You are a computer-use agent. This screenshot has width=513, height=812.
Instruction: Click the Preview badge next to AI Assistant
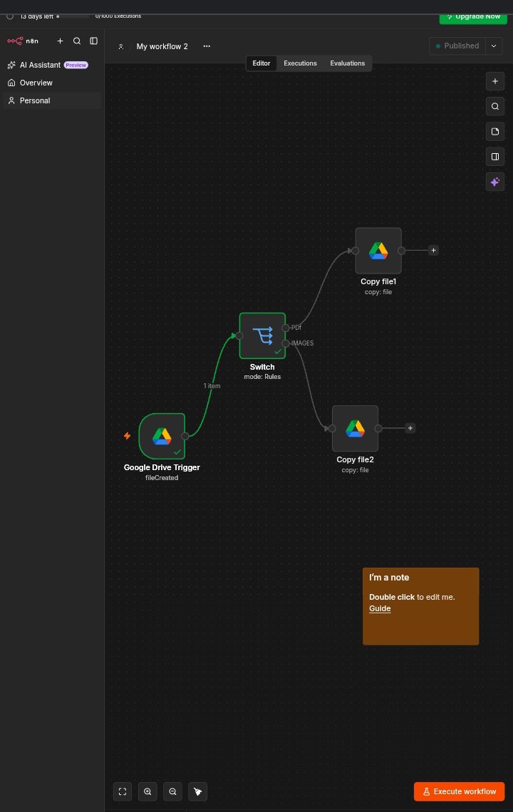[76, 66]
